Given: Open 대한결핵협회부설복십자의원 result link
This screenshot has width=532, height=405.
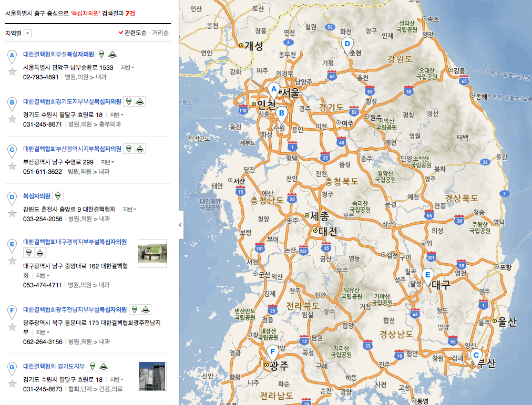Looking at the screenshot, I should (58, 54).
